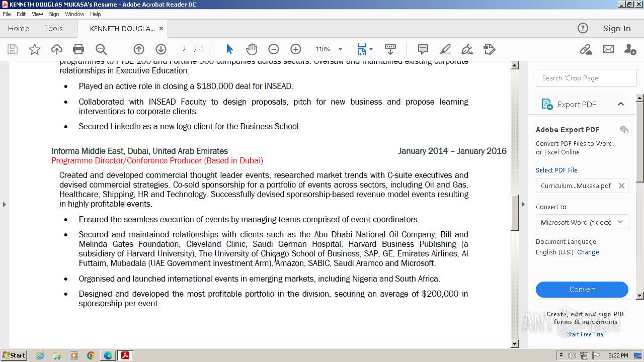Bookmark document with the star icon
The width and height of the screenshot is (644, 362).
(35, 49)
